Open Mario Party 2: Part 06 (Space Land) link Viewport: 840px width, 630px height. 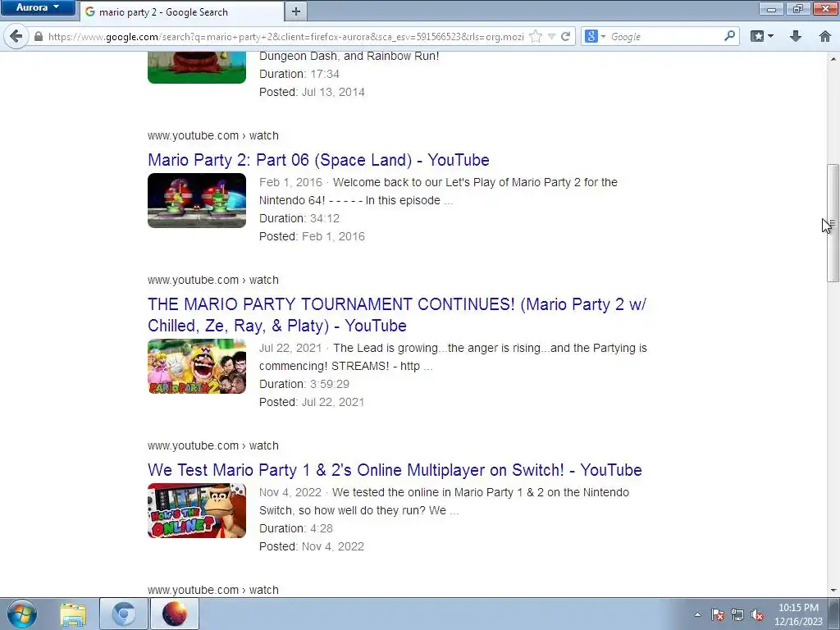(318, 160)
